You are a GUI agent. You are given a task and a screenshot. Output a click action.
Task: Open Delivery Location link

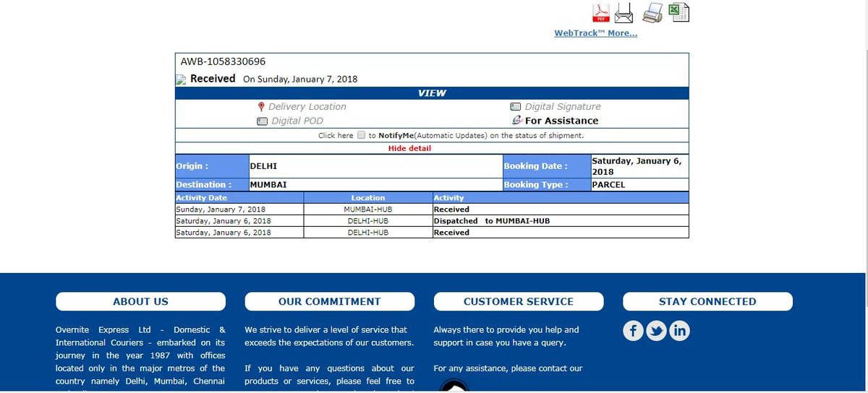[307, 106]
